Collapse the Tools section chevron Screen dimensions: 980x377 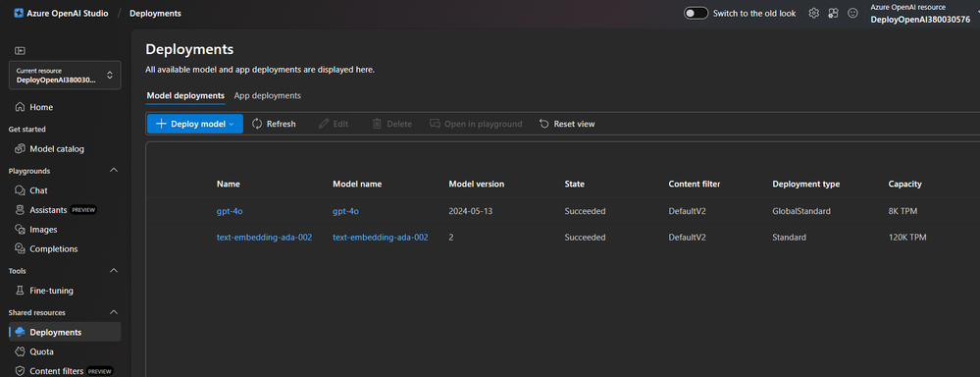click(x=114, y=271)
